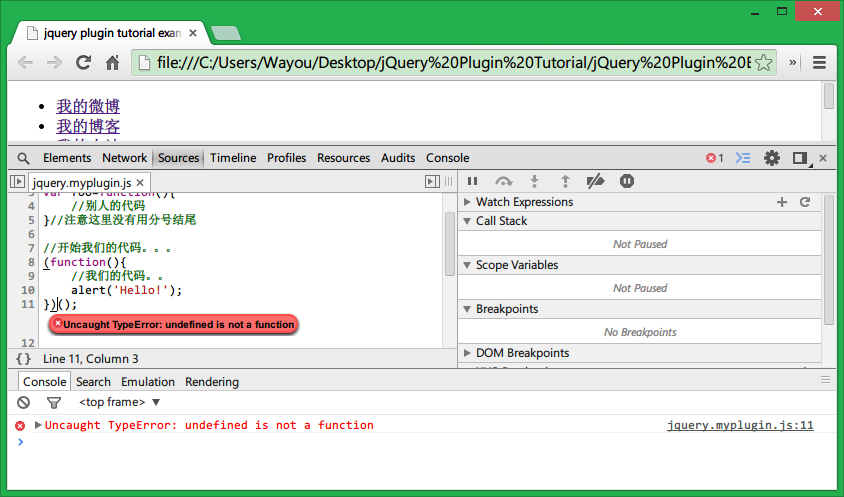Pause script execution

tap(473, 181)
